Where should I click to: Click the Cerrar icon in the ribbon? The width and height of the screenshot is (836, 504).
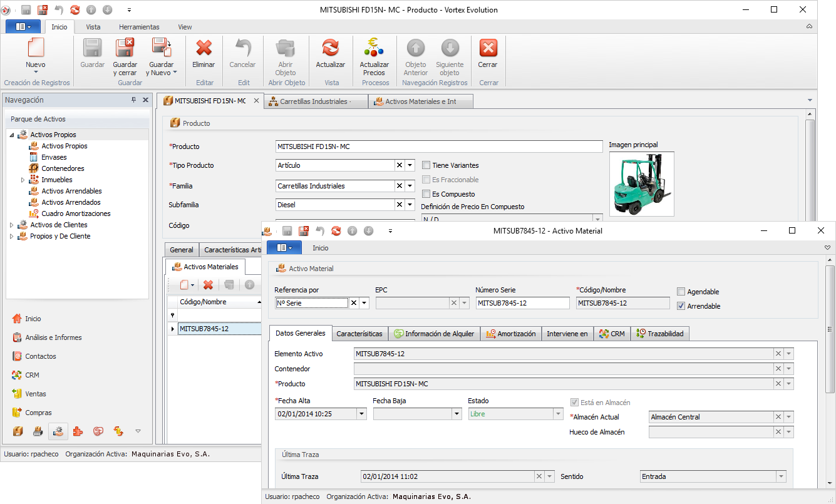coord(488,48)
